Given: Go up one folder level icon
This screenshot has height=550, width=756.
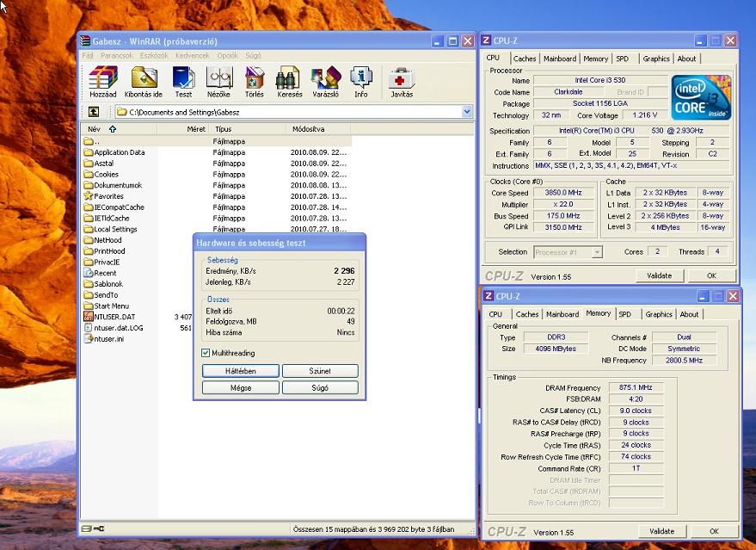Looking at the screenshot, I should (93, 112).
